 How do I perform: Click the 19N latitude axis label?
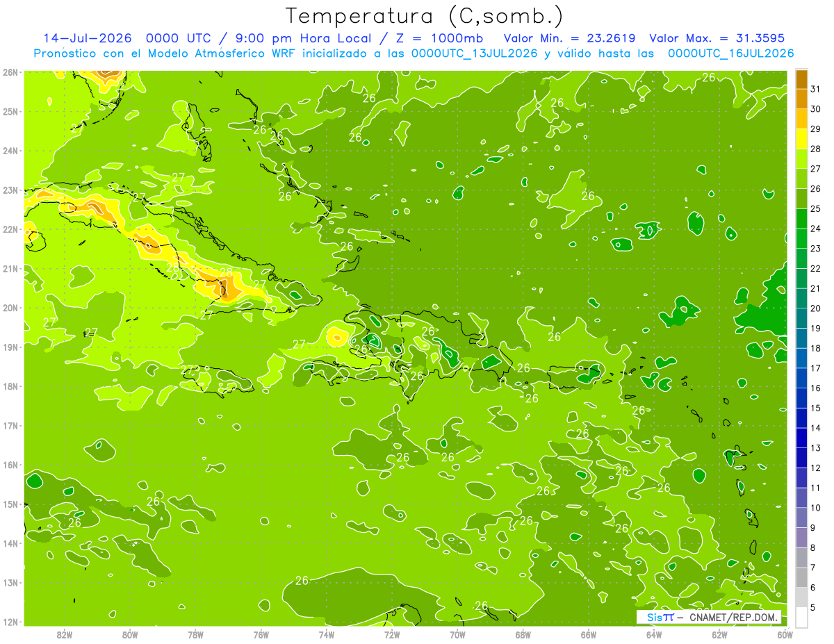(x=10, y=347)
